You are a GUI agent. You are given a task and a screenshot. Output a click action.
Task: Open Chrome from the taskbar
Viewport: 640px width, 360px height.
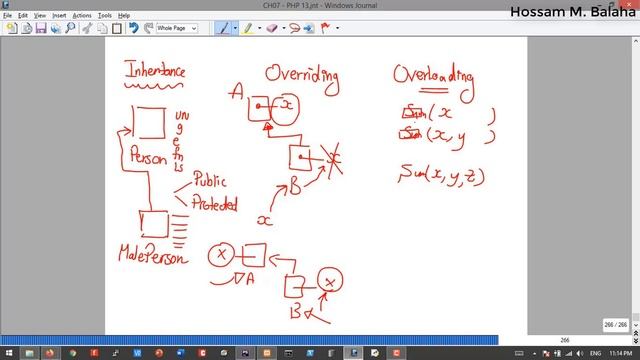[x=73, y=353]
